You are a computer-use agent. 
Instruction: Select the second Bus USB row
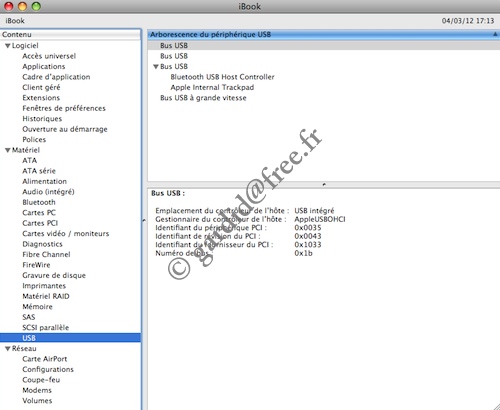point(174,56)
